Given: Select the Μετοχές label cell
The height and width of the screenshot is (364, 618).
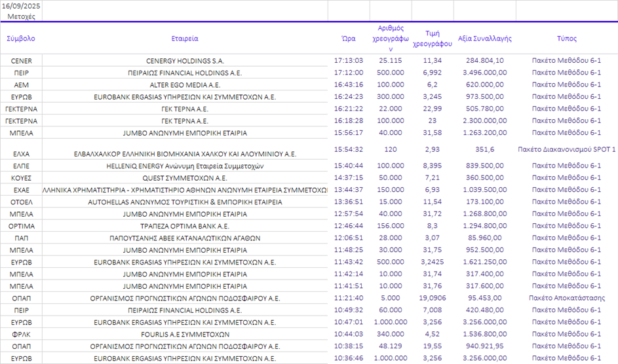Looking at the screenshot, I should (21, 16).
